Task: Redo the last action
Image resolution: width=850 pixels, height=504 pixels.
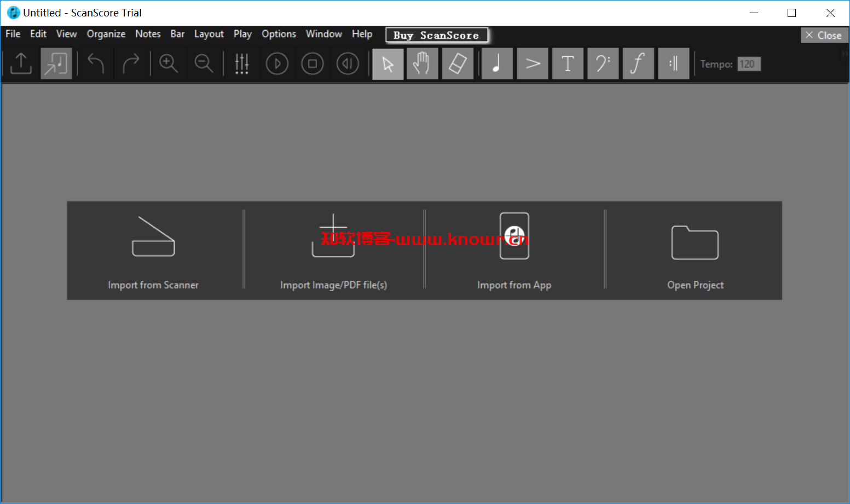Action: pos(131,64)
